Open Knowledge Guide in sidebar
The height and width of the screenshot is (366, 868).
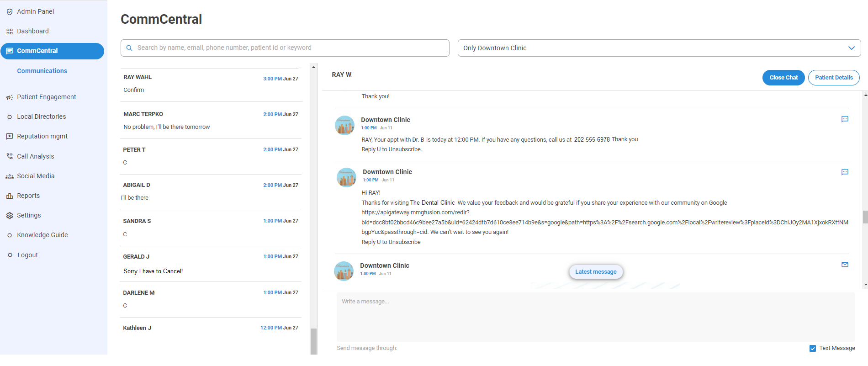[42, 235]
